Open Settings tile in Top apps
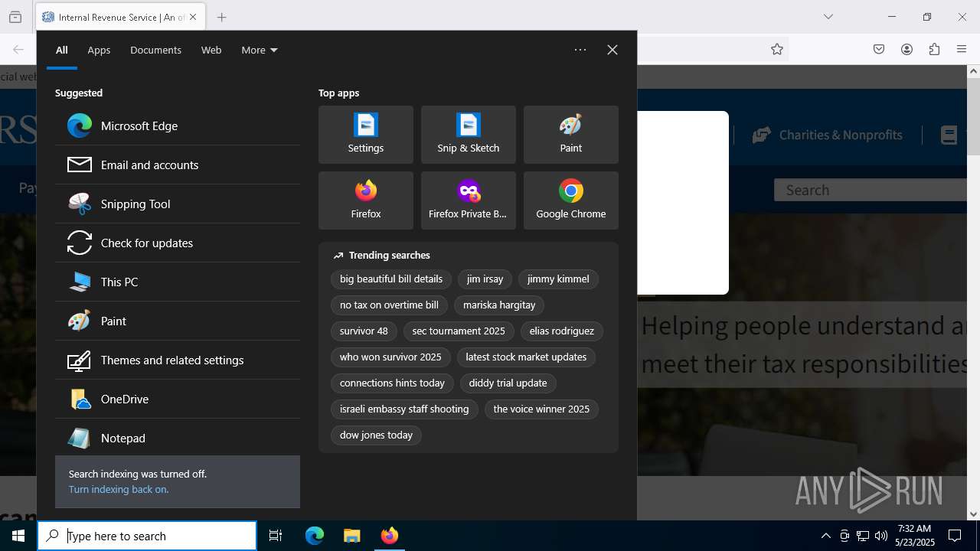The image size is (980, 551). (x=366, y=135)
